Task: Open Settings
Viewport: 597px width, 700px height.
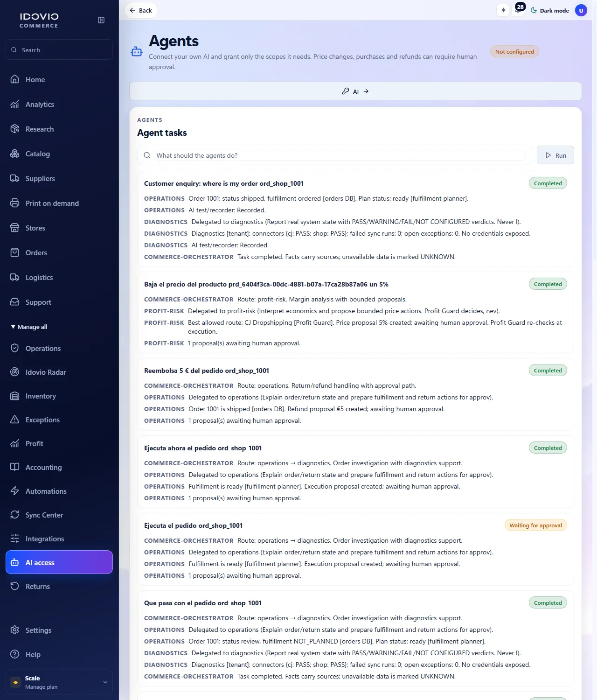Action: [59, 630]
